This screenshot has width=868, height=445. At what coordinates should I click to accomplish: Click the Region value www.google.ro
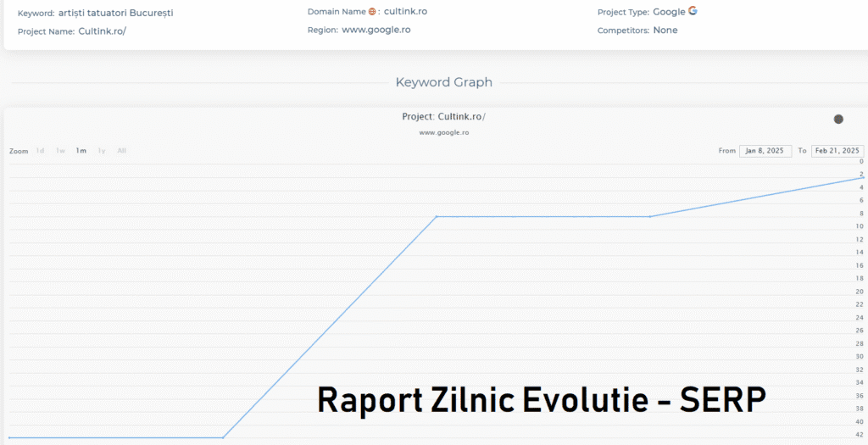376,30
